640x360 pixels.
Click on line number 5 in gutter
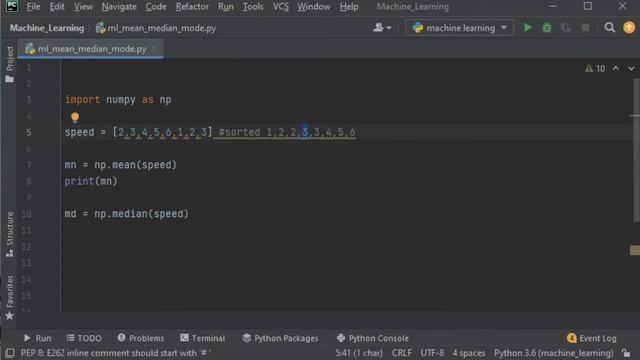29,132
